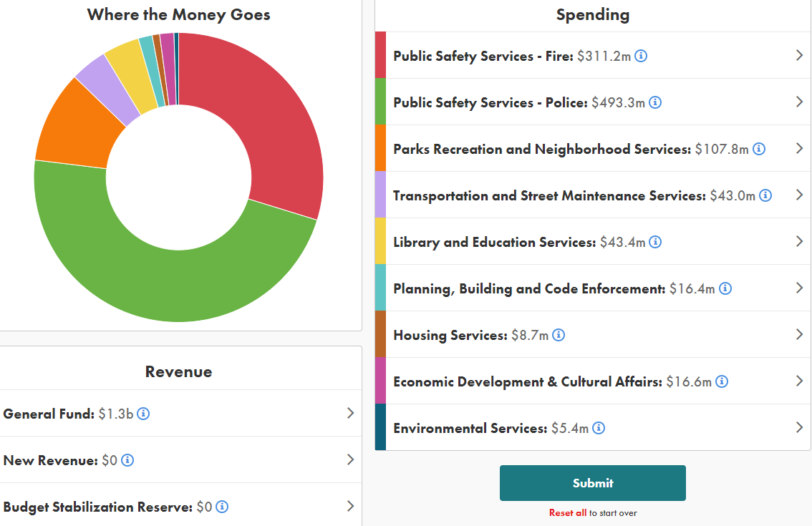Click info icon beside Environmental Services
The width and height of the screenshot is (812, 526).
599,428
